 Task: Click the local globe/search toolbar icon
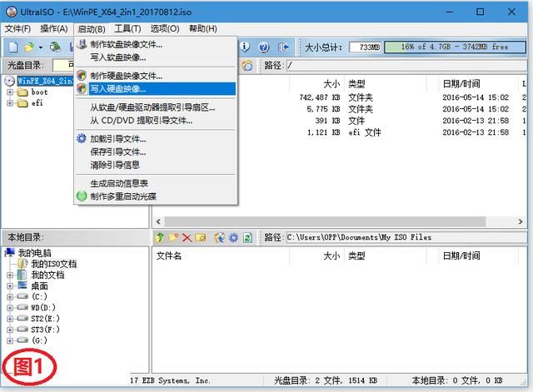click(220, 237)
